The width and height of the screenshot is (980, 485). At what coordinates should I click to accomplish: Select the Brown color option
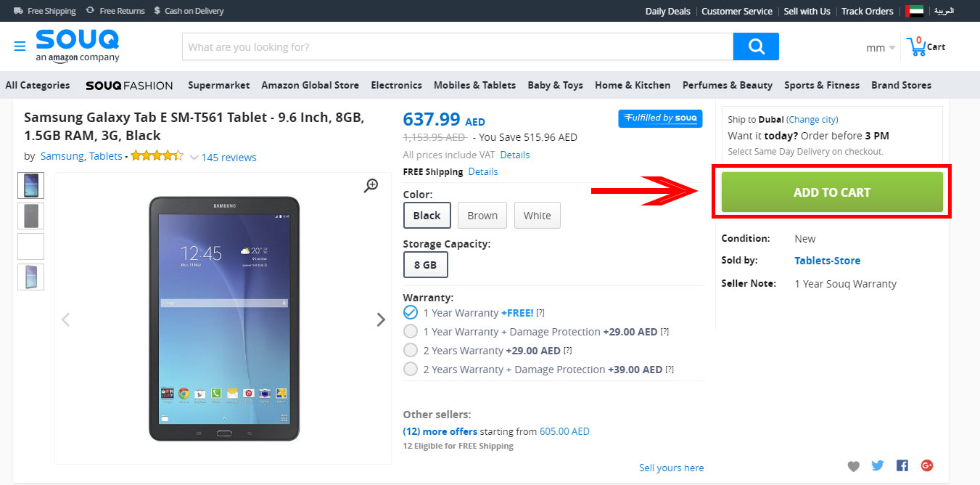(x=482, y=216)
